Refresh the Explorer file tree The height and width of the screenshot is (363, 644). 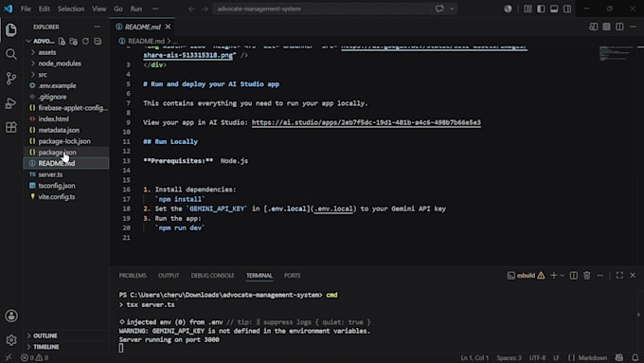click(85, 41)
